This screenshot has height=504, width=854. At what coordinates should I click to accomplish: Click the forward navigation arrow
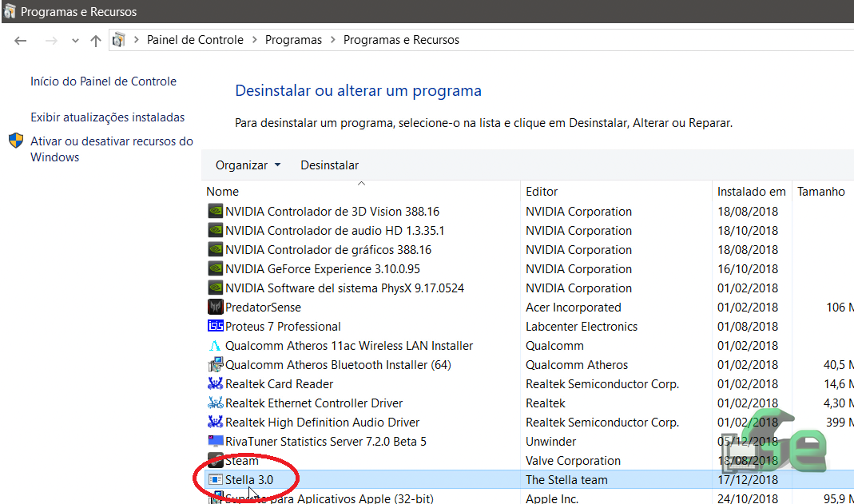51,40
